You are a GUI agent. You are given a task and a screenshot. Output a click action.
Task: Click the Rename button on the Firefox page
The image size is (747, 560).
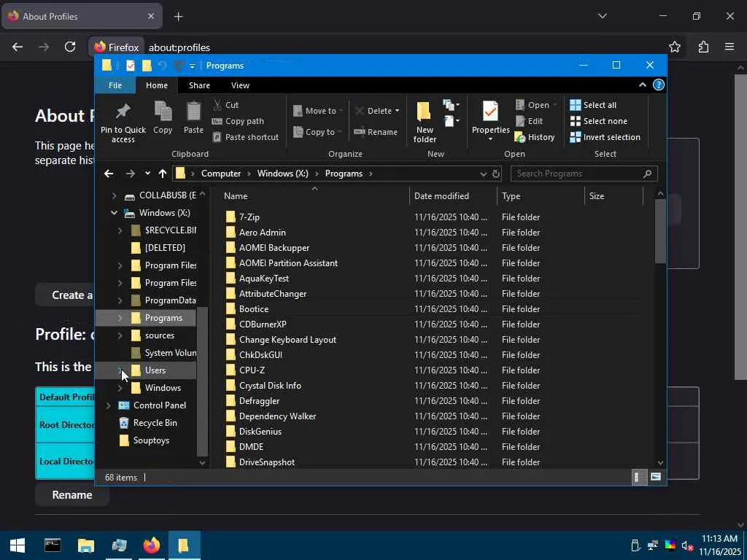click(71, 494)
